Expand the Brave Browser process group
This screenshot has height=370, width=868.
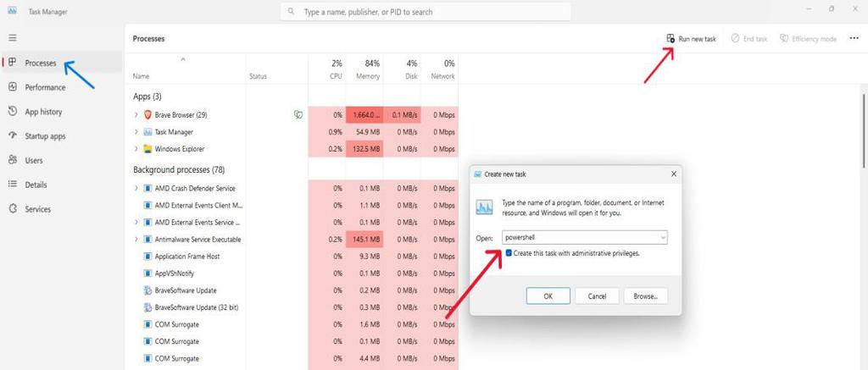pyautogui.click(x=136, y=115)
